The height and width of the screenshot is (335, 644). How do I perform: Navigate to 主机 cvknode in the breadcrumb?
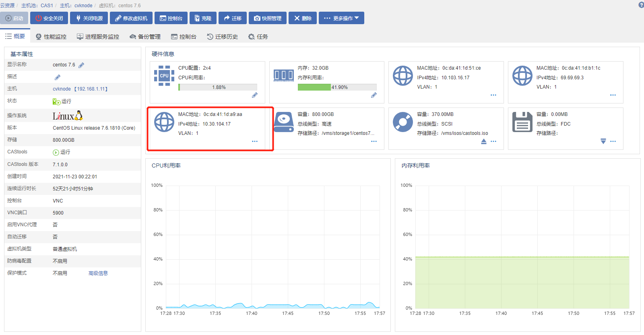coord(76,6)
